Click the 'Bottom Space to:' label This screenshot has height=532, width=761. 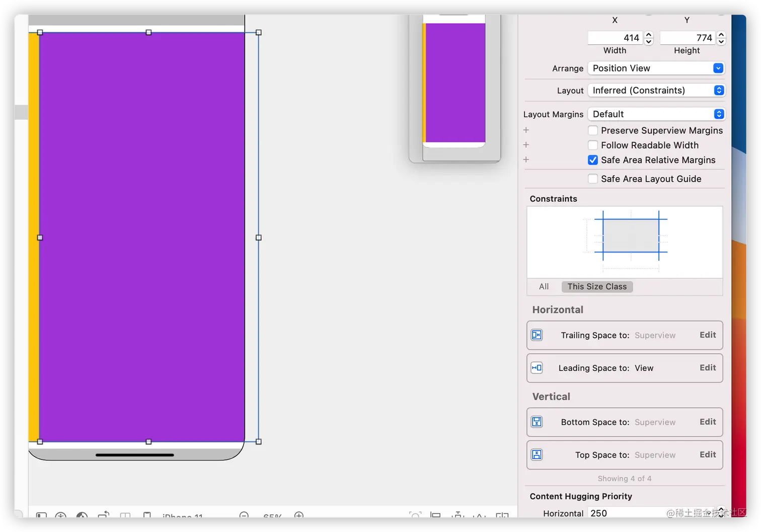click(x=595, y=422)
